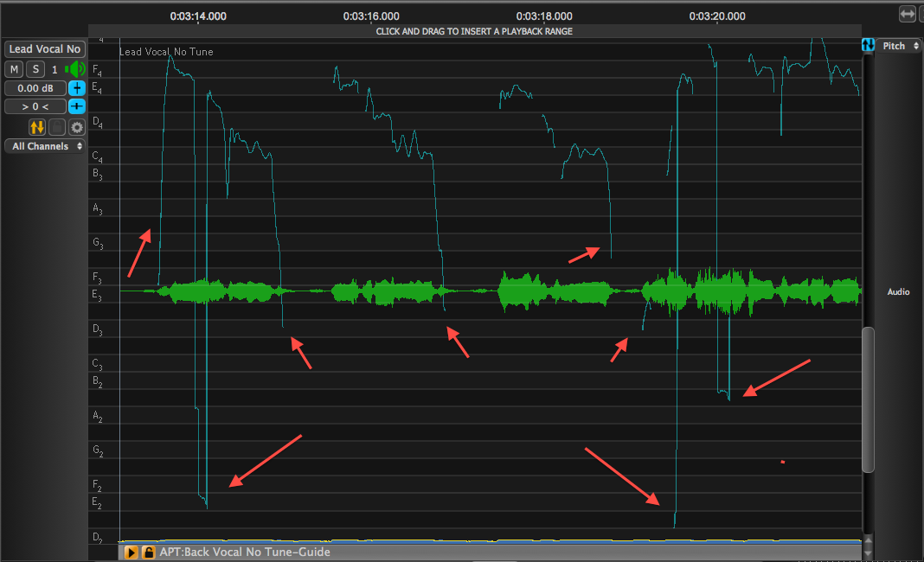Click the > 0 < pan field

coord(35,106)
